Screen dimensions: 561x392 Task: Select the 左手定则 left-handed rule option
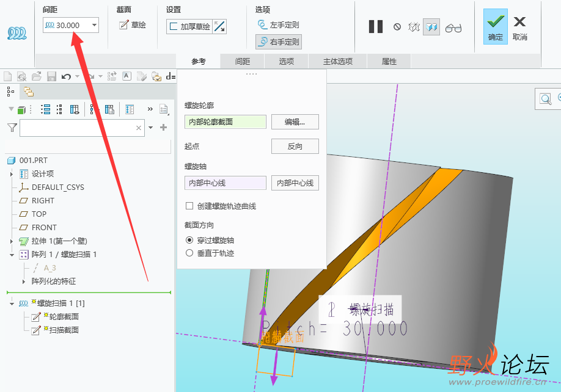pos(278,24)
